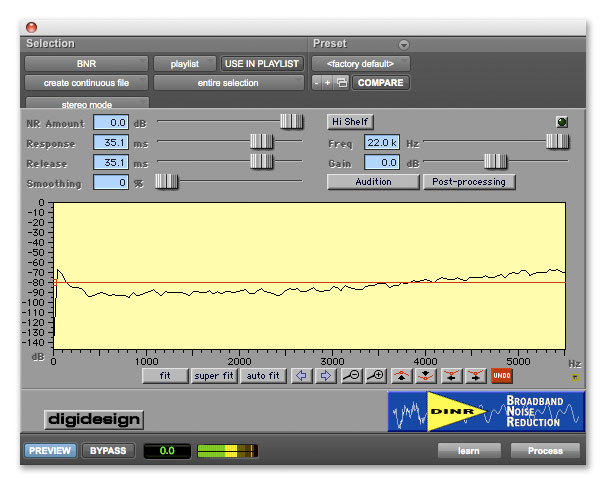Screen dimensions: 606x485
Task: Click the scroll right arrow icon
Action: pos(325,376)
